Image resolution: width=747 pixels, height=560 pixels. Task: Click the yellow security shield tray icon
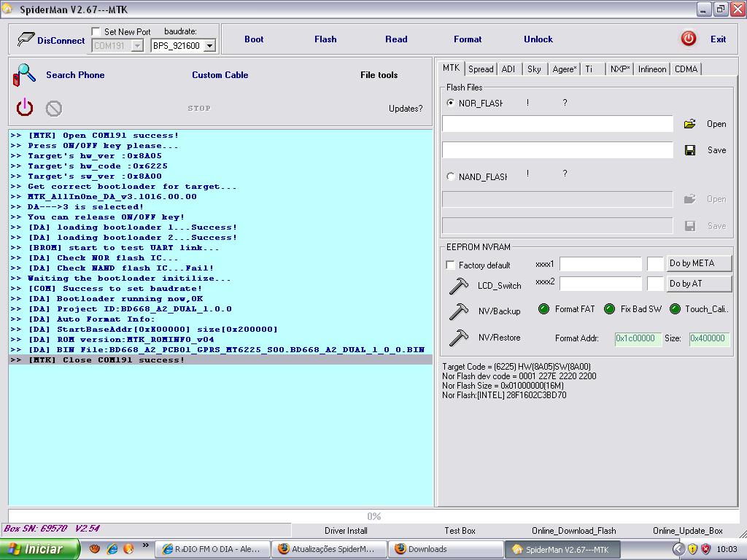pyautogui.click(x=692, y=549)
